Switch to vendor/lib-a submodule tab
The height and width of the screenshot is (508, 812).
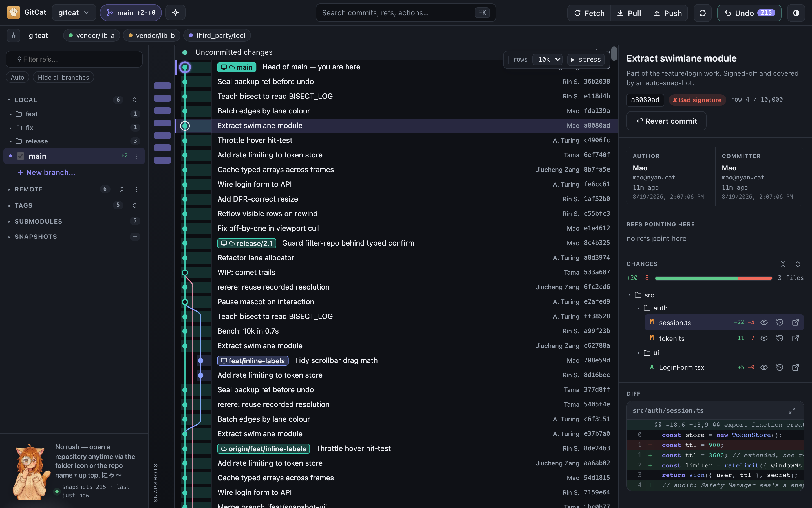coord(92,35)
